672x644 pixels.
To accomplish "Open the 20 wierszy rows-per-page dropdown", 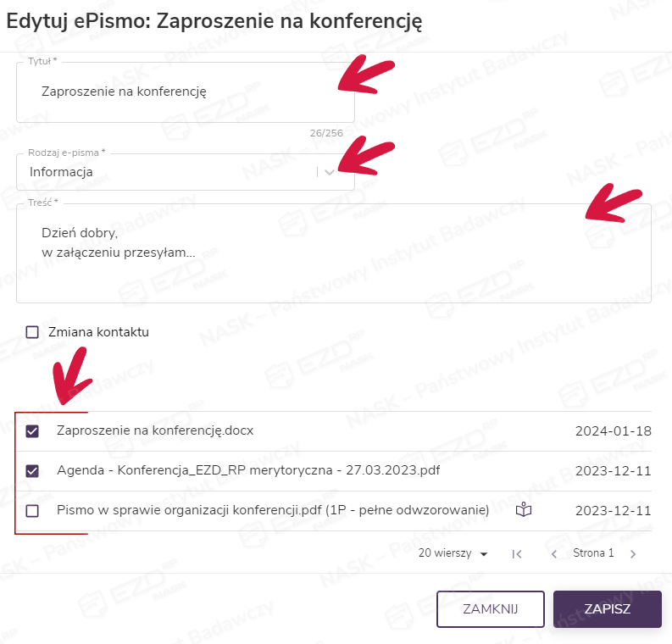I will [x=453, y=554].
